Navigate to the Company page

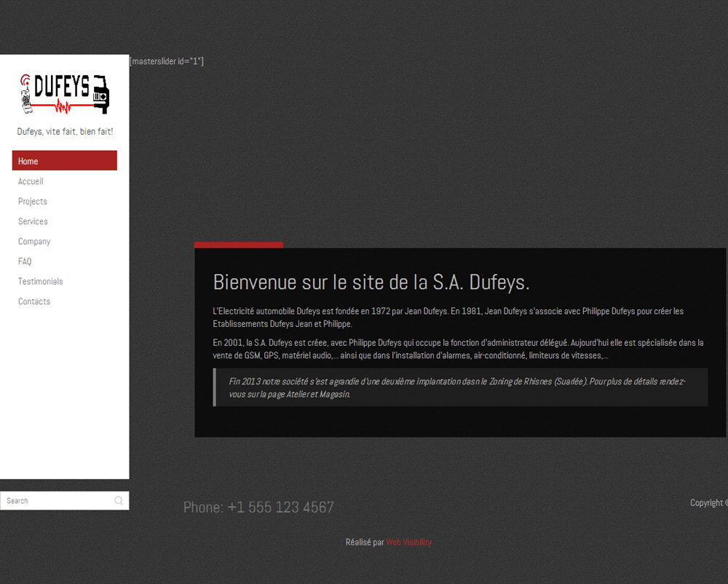[x=34, y=241]
